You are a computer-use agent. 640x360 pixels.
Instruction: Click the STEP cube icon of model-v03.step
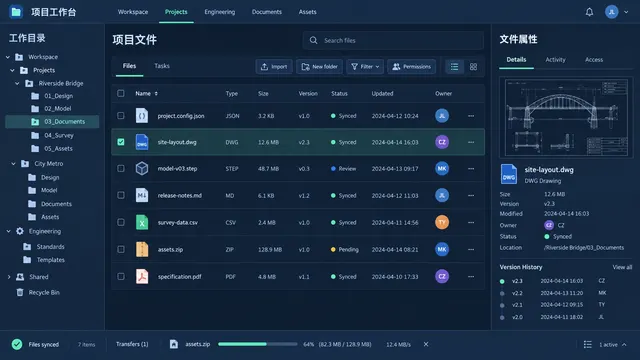point(142,169)
